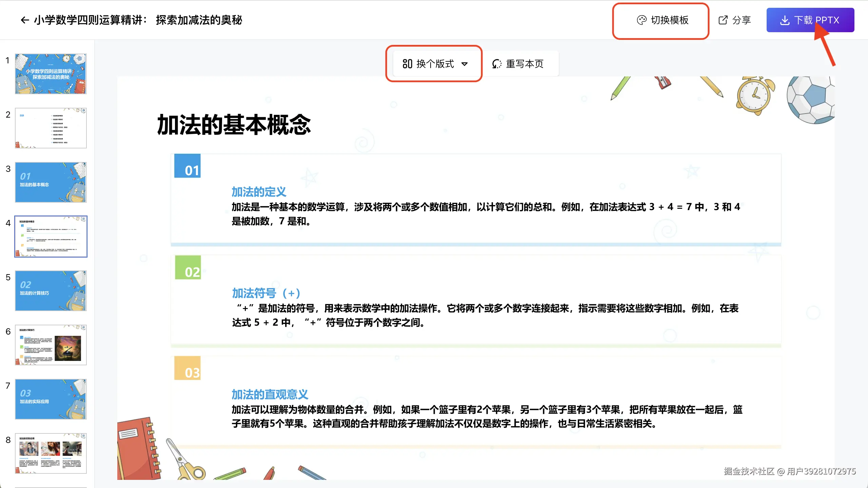868x488 pixels.
Task: Select slide 1 cover thumbnail
Action: (51, 74)
